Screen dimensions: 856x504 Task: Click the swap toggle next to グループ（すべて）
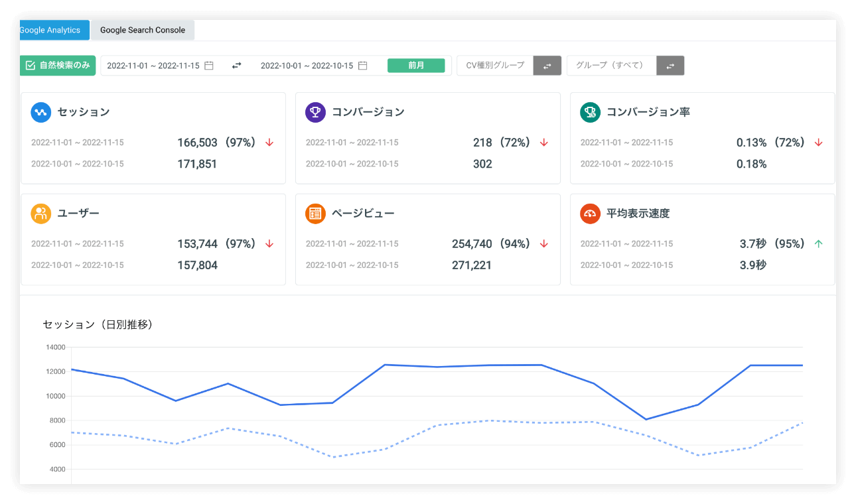(670, 65)
